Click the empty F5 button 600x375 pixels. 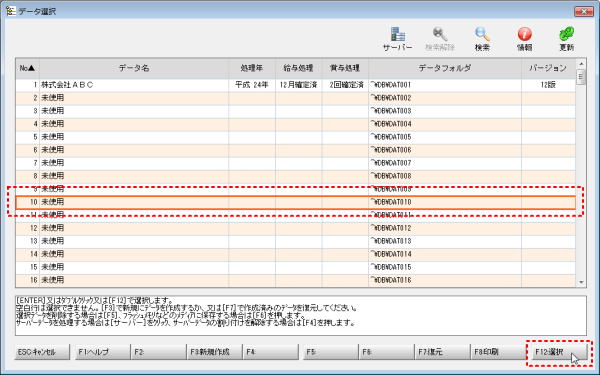tap(331, 352)
